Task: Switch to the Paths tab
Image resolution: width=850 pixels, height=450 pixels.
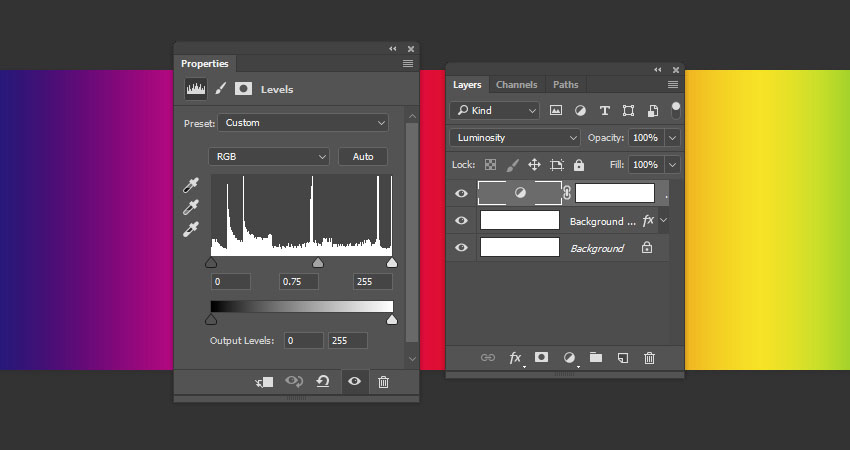Action: 565,85
